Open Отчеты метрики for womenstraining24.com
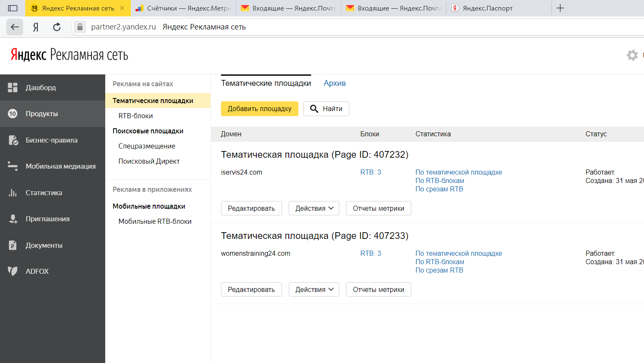 click(378, 289)
